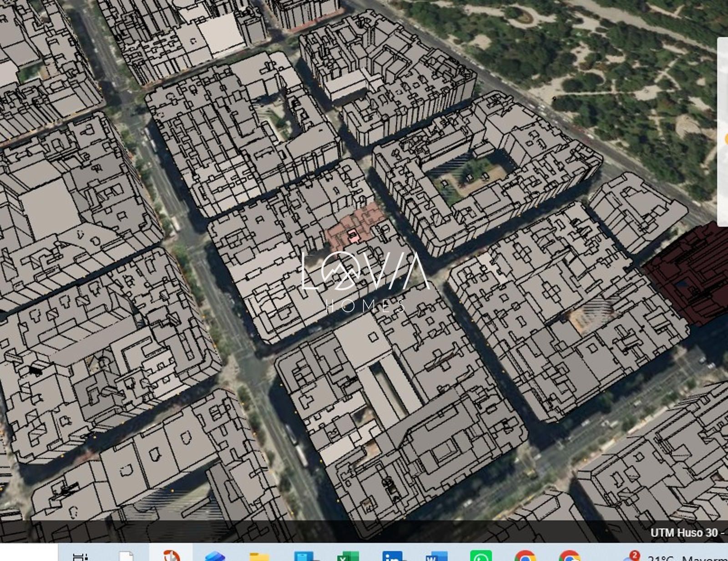Open File Explorer folder icon on taskbar
This screenshot has width=728, height=561.
(259, 556)
